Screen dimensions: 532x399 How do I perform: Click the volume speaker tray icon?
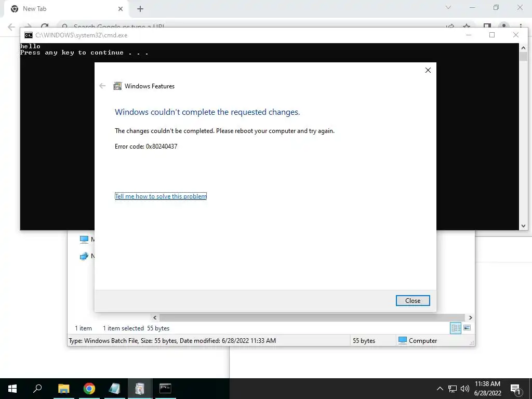click(465, 389)
